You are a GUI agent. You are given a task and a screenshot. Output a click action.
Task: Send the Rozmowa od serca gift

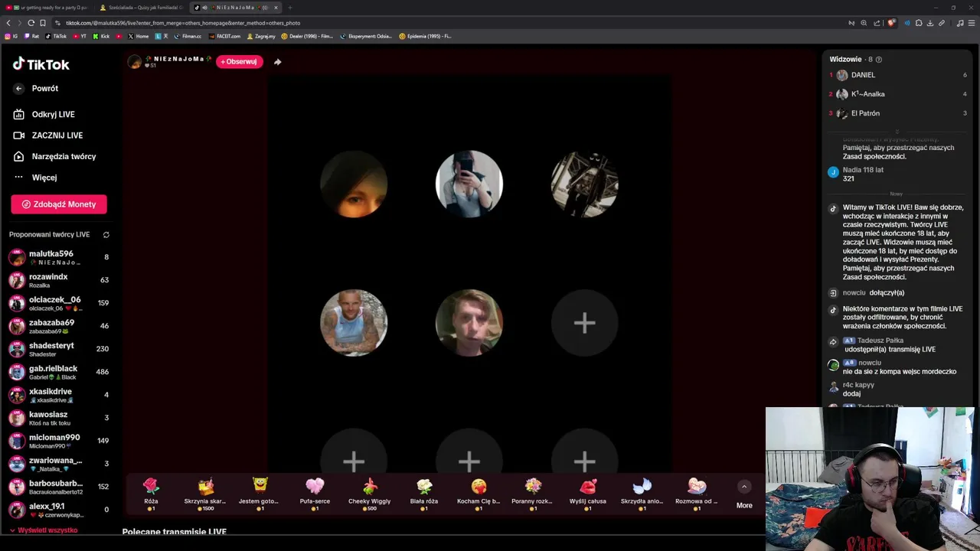click(x=697, y=494)
